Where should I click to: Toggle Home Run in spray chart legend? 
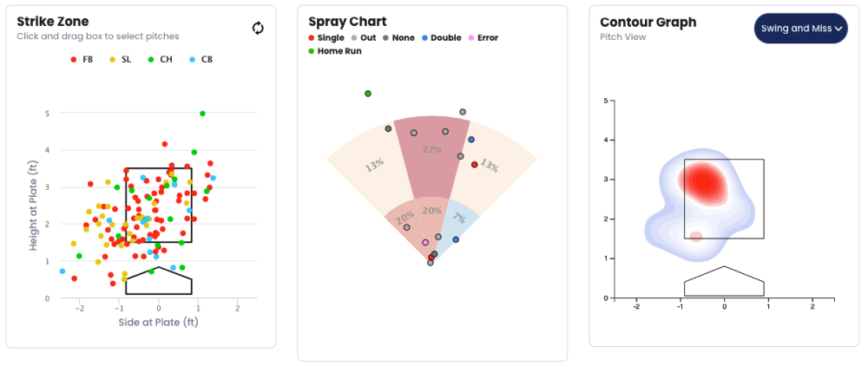[335, 51]
